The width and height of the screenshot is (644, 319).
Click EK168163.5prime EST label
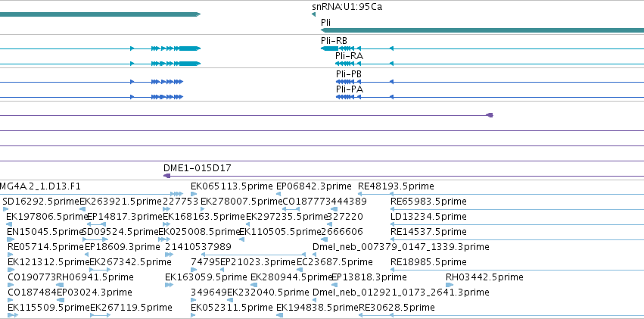[204, 217]
